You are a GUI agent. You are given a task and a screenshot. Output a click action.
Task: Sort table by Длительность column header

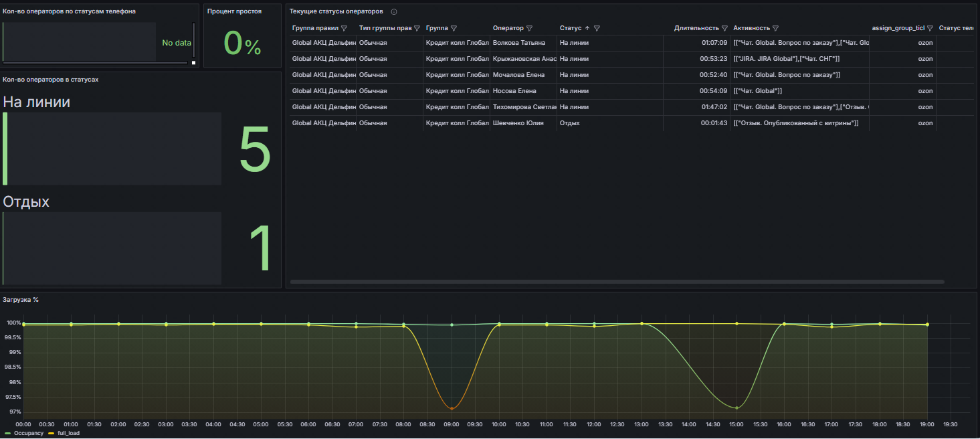tap(696, 28)
